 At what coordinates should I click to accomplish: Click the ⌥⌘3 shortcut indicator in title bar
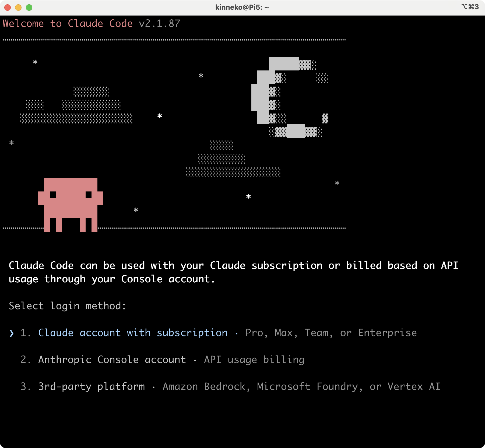(470, 7)
